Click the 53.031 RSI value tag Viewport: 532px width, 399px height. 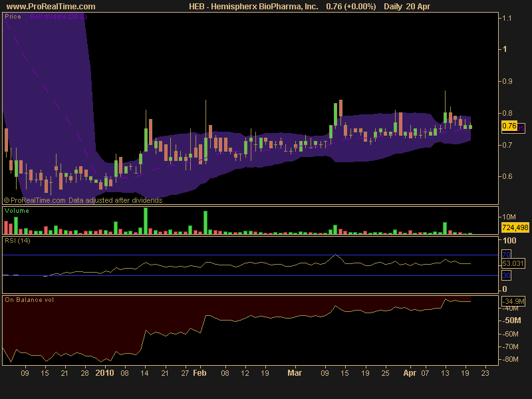point(513,263)
